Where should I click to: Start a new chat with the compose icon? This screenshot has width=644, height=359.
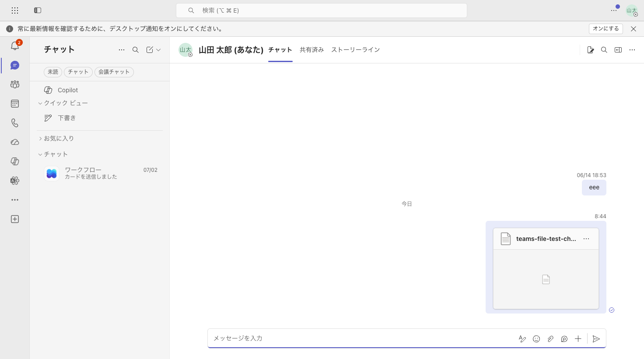(x=150, y=50)
